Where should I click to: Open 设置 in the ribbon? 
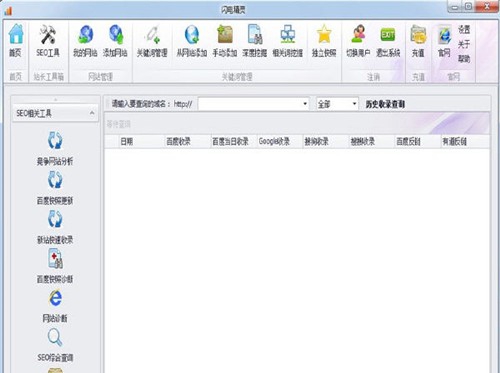464,29
